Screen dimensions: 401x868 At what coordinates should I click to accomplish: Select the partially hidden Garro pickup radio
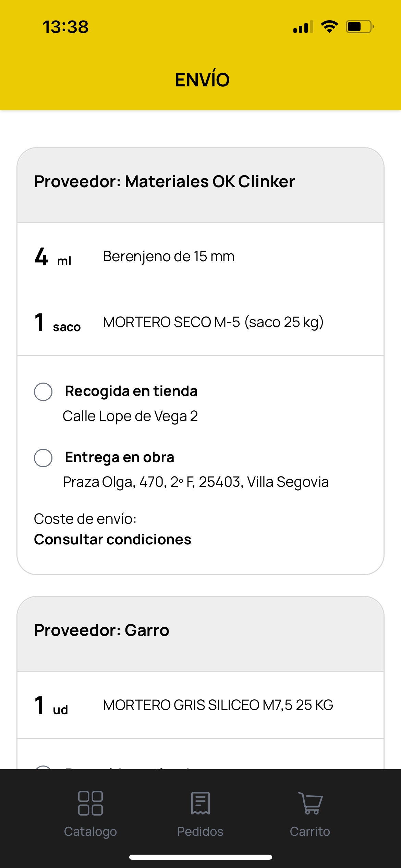(x=43, y=767)
